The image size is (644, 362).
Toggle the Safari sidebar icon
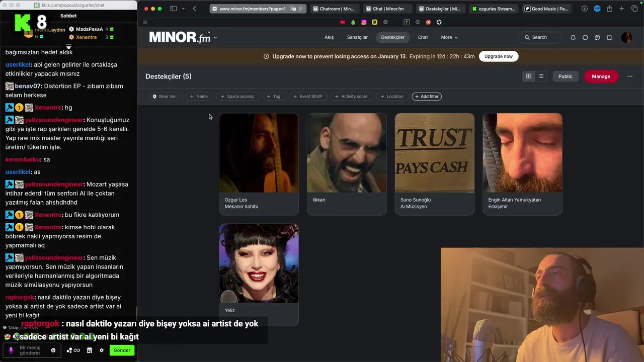click(x=174, y=9)
